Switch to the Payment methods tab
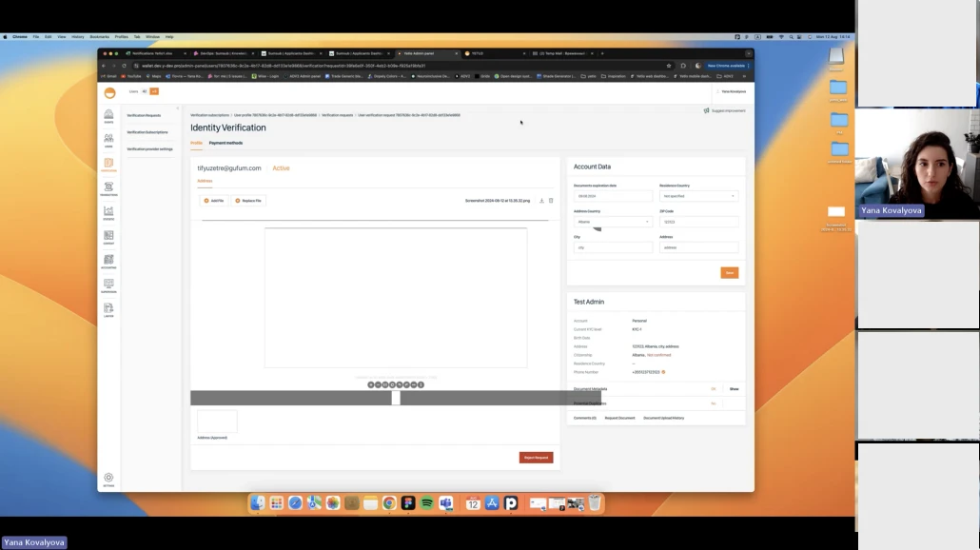The height and width of the screenshot is (550, 980). [x=225, y=143]
